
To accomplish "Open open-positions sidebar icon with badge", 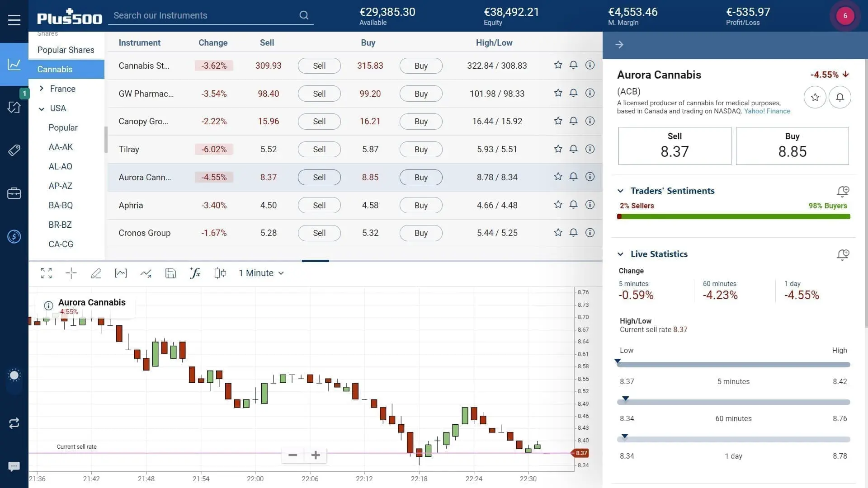I will point(14,107).
